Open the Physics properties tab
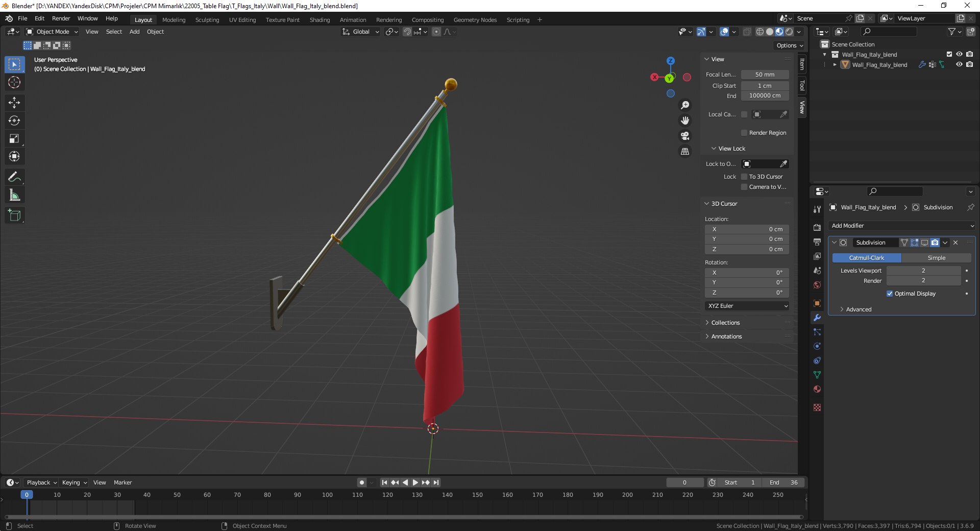The width and height of the screenshot is (980, 531). pyautogui.click(x=817, y=346)
